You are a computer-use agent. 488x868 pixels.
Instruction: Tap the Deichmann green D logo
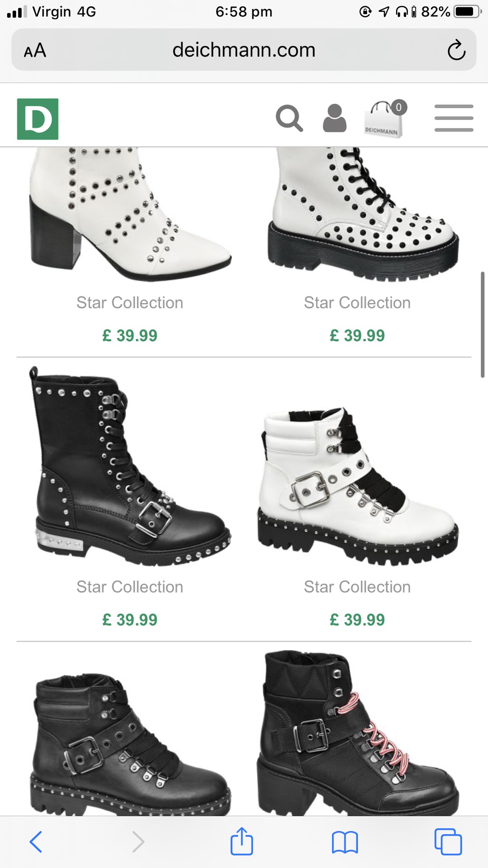38,119
